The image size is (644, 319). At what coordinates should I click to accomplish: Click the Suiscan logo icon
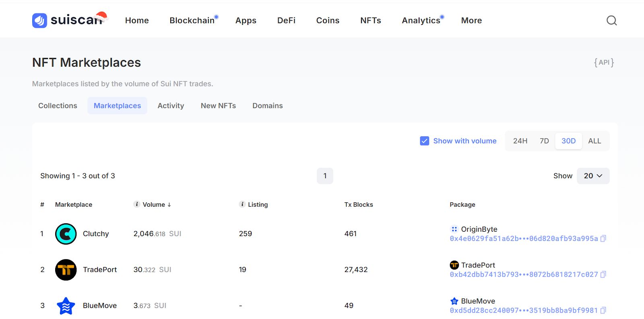click(39, 21)
